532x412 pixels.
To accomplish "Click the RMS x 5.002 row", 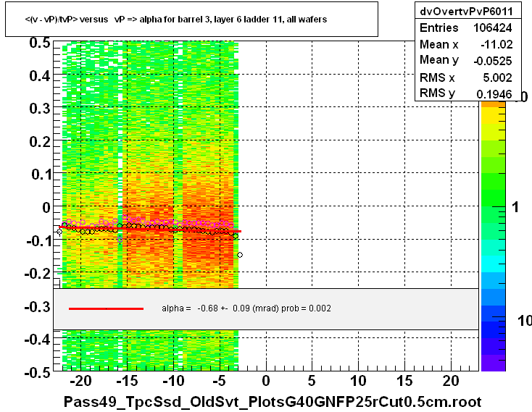I will pos(466,77).
